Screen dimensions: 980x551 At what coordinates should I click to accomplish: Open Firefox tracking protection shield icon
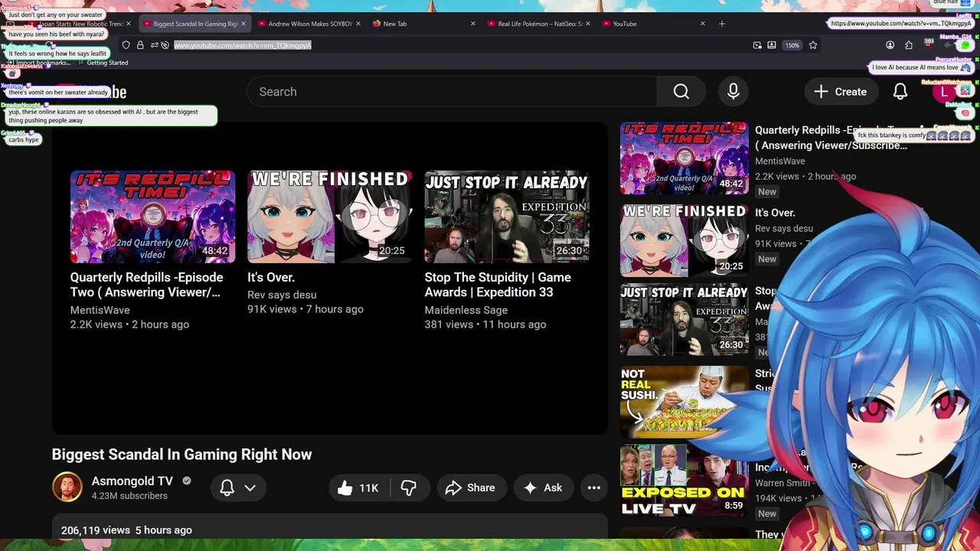click(x=126, y=45)
